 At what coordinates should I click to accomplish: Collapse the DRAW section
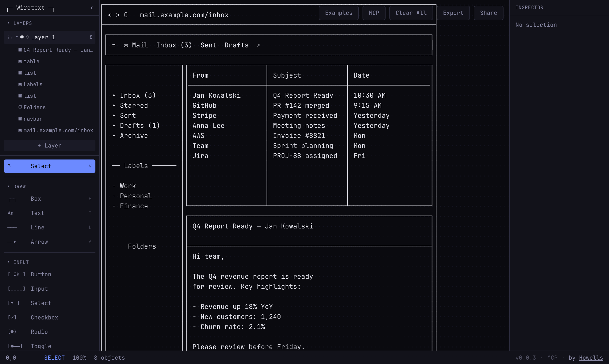[x=9, y=186]
